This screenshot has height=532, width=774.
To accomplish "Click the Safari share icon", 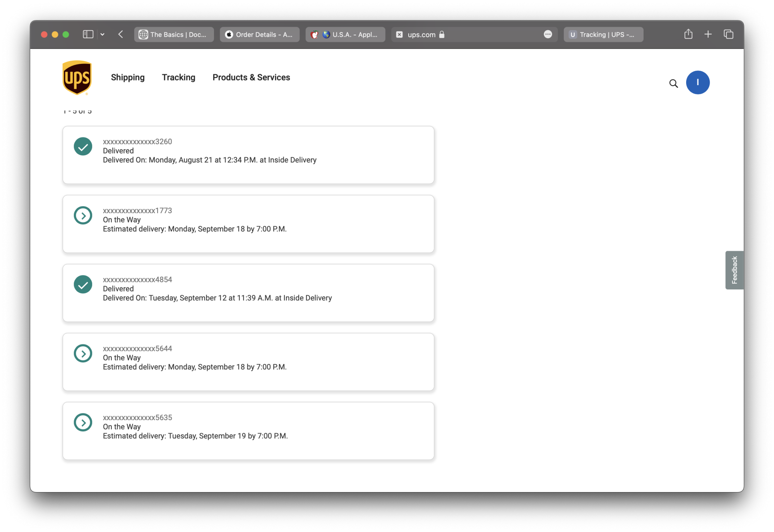I will tap(688, 34).
